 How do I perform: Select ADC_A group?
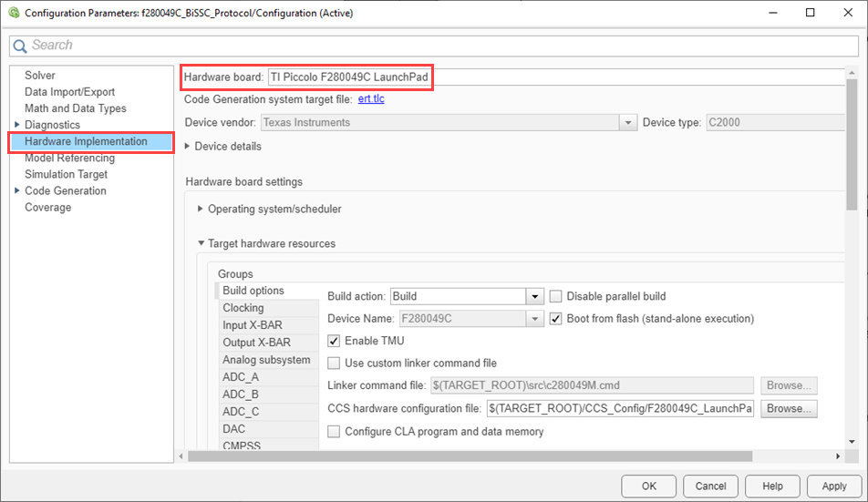[268, 377]
